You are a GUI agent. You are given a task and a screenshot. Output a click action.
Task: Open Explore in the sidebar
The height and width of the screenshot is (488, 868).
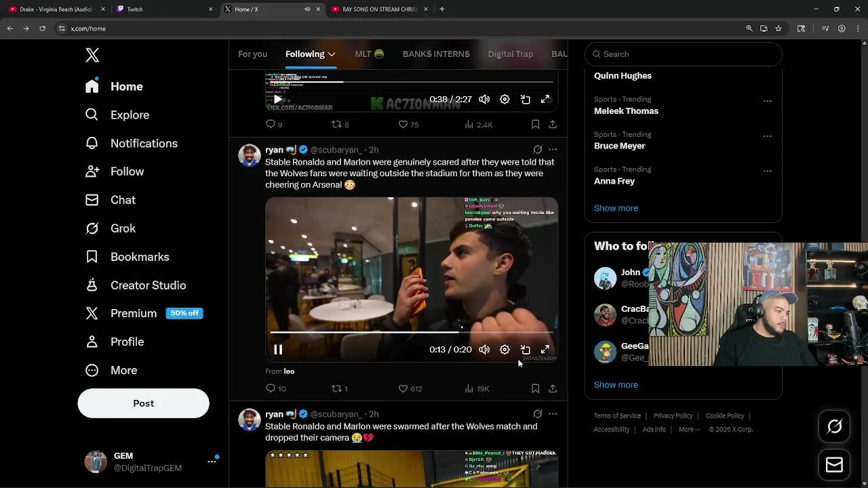coord(117,115)
